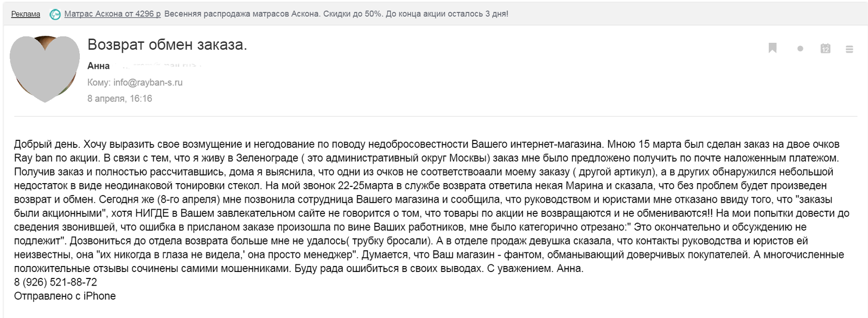Open the 'Реклама' link

(25, 14)
